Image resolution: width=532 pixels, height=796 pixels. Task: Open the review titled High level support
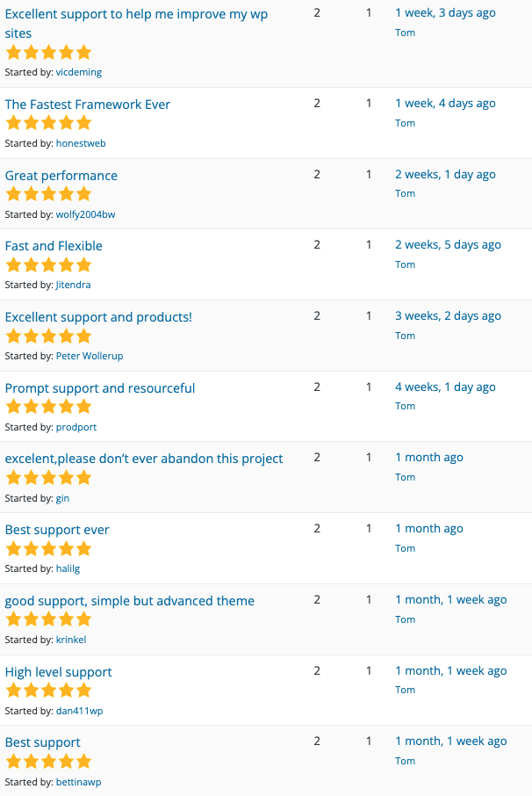pyautogui.click(x=58, y=671)
